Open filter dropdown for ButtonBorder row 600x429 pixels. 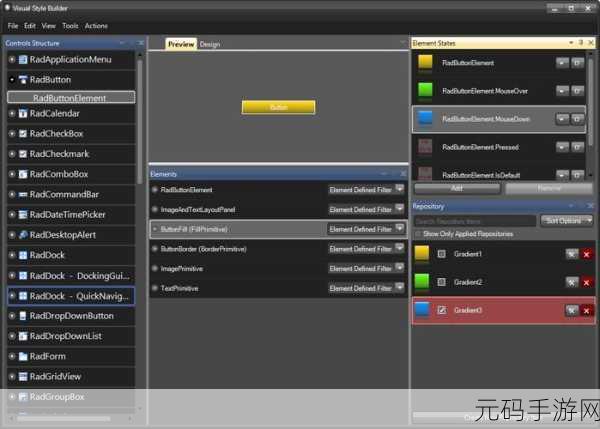399,248
